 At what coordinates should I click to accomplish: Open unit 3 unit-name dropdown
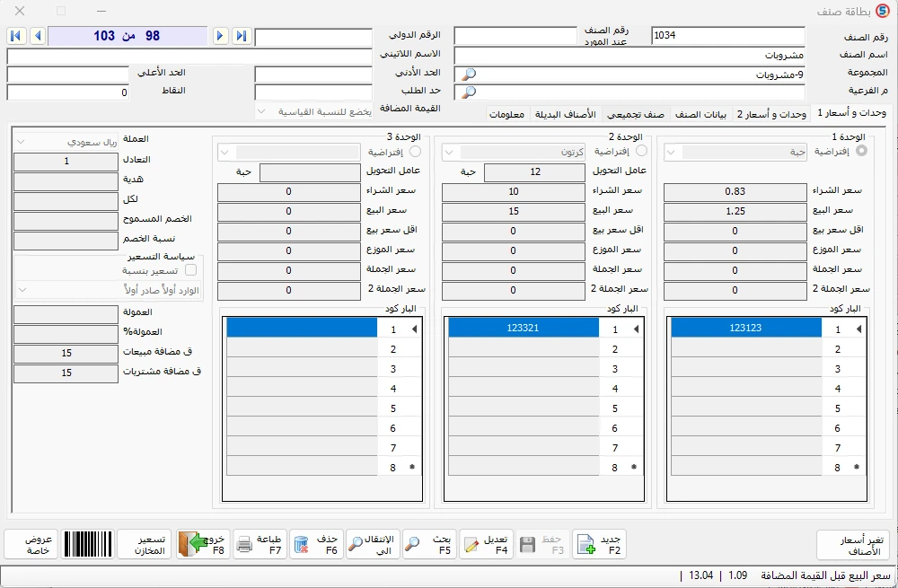pyautogui.click(x=224, y=153)
